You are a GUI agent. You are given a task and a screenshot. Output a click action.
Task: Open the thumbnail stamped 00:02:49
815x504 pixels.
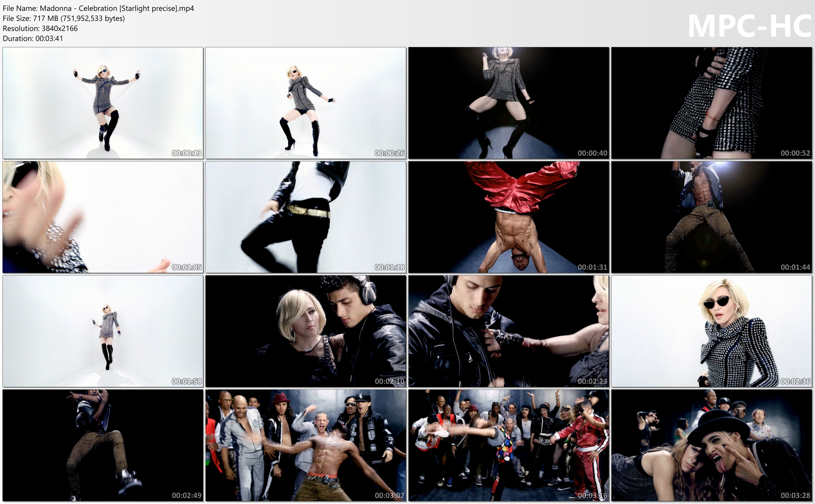click(103, 445)
